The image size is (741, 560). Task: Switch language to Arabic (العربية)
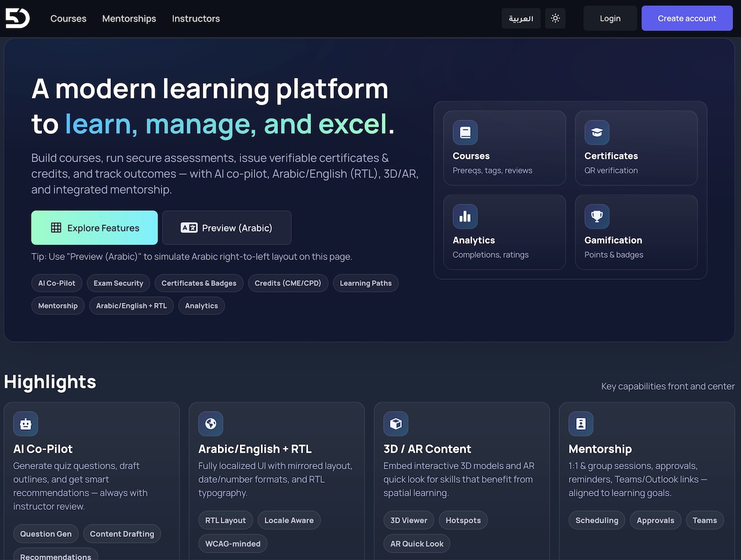(x=520, y=18)
